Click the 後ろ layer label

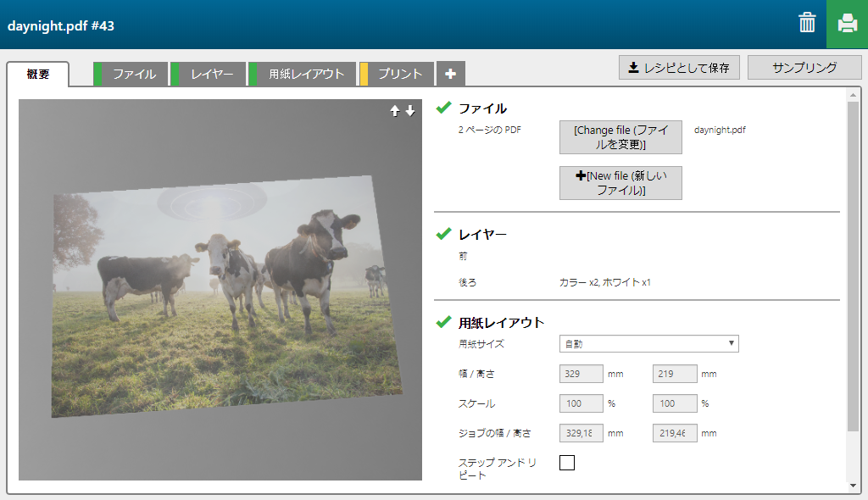click(467, 282)
